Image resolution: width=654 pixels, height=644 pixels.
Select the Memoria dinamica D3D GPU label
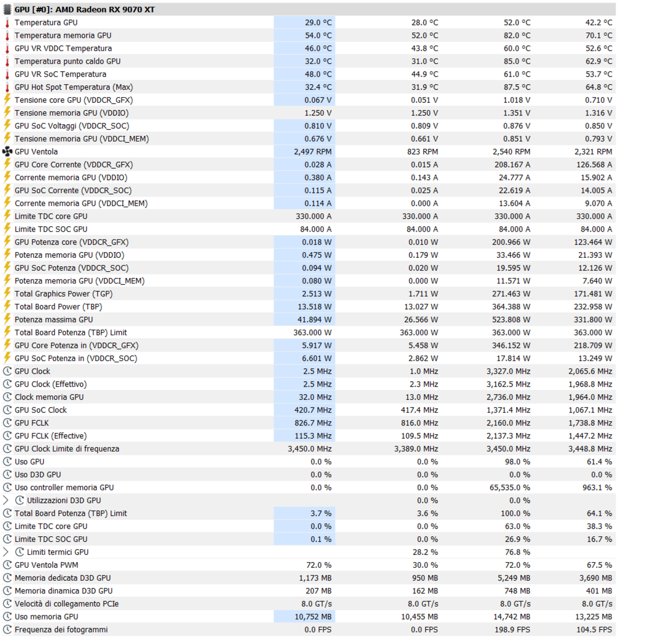(64, 591)
